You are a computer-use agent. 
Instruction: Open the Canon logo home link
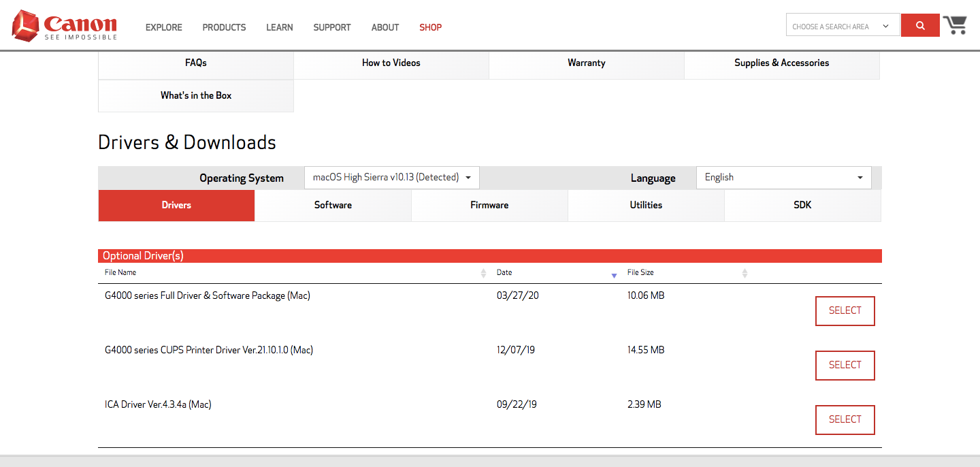click(65, 26)
